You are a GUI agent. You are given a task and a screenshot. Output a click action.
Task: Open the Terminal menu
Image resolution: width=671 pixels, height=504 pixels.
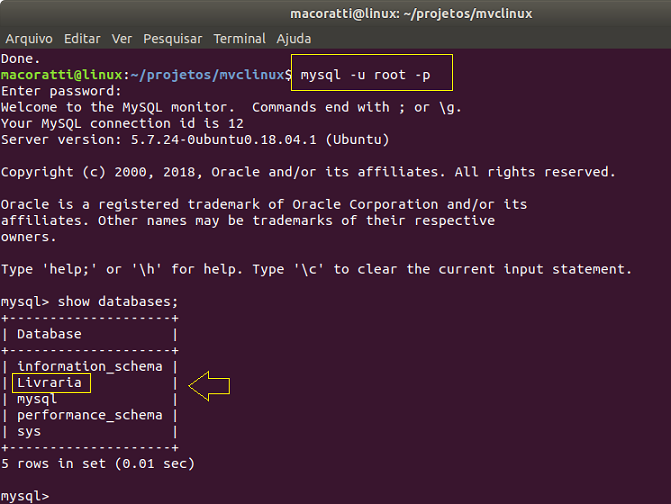(x=240, y=39)
